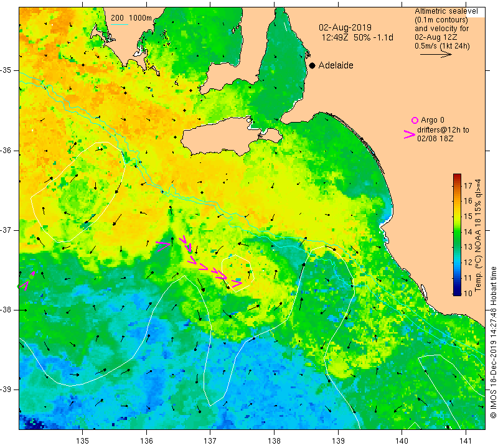Click the temperature color bar
This screenshot has height=448, width=498.
(457, 235)
